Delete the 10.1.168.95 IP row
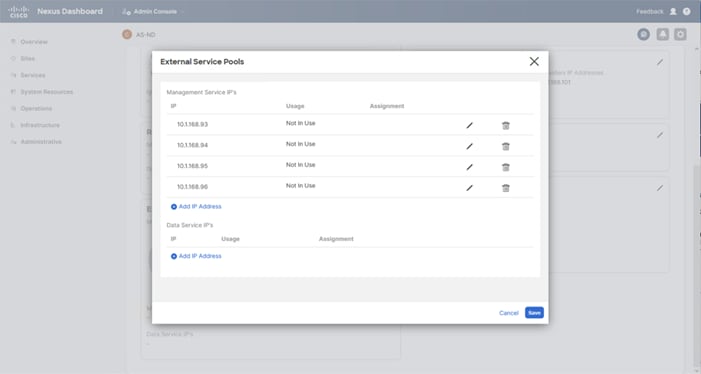The width and height of the screenshot is (701, 374). 506,167
